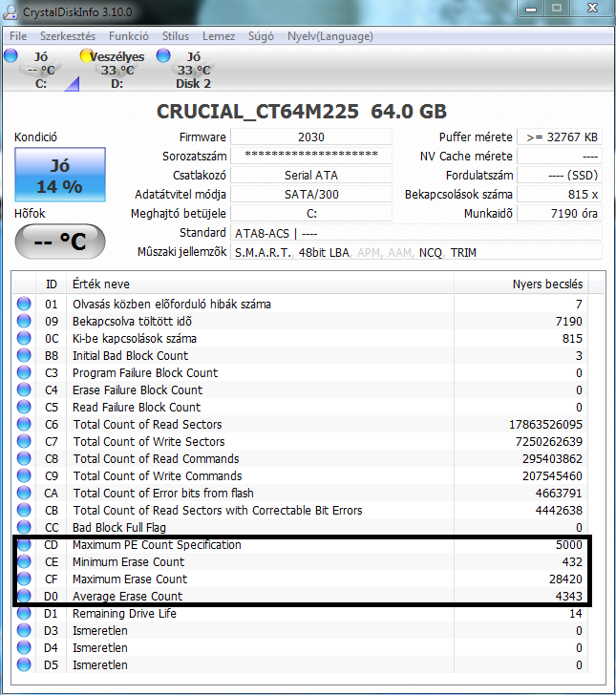Click the Firmware value field 2030
The height and width of the screenshot is (695, 616).
[311, 137]
